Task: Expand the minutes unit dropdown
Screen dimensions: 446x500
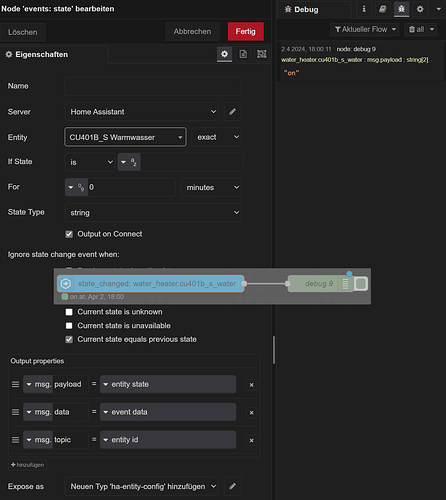Action: pos(211,187)
